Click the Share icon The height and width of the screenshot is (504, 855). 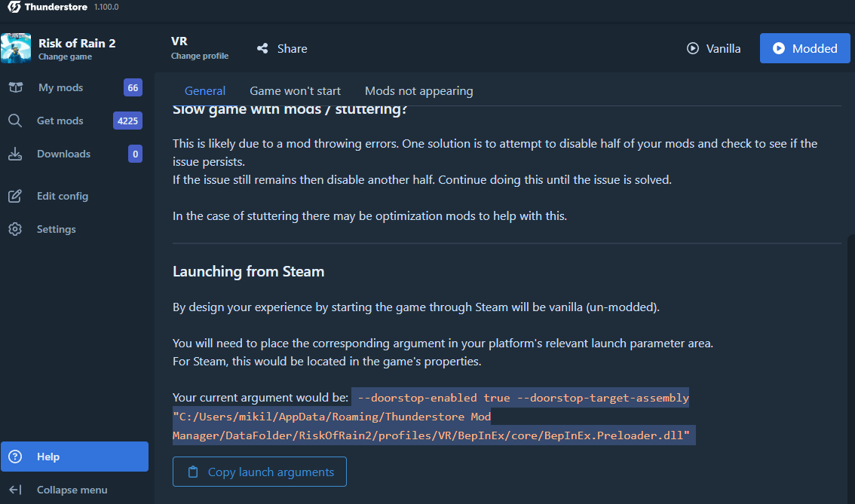tap(262, 48)
